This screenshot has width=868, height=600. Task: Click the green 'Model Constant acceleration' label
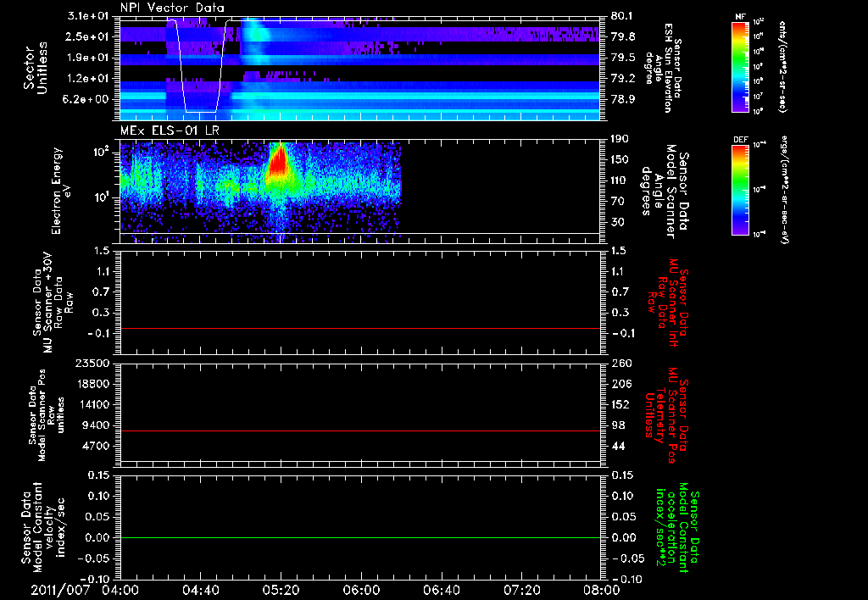click(x=676, y=527)
